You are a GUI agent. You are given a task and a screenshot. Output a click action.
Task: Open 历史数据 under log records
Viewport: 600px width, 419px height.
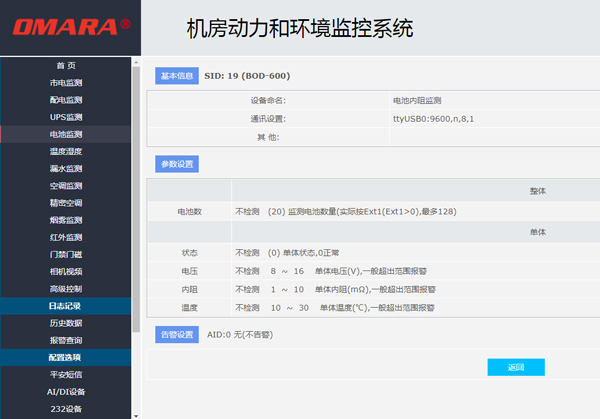point(66,323)
